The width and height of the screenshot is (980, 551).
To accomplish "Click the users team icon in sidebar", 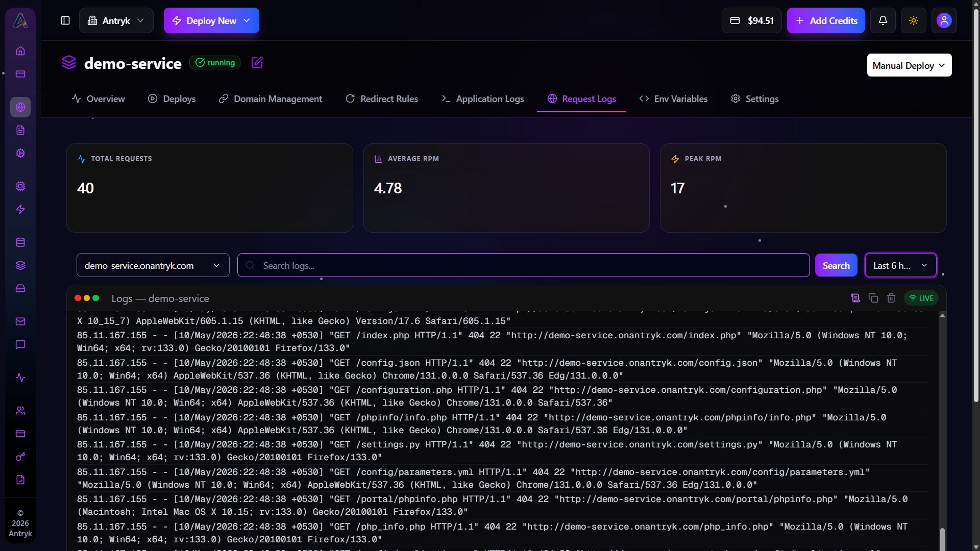I will pyautogui.click(x=20, y=411).
